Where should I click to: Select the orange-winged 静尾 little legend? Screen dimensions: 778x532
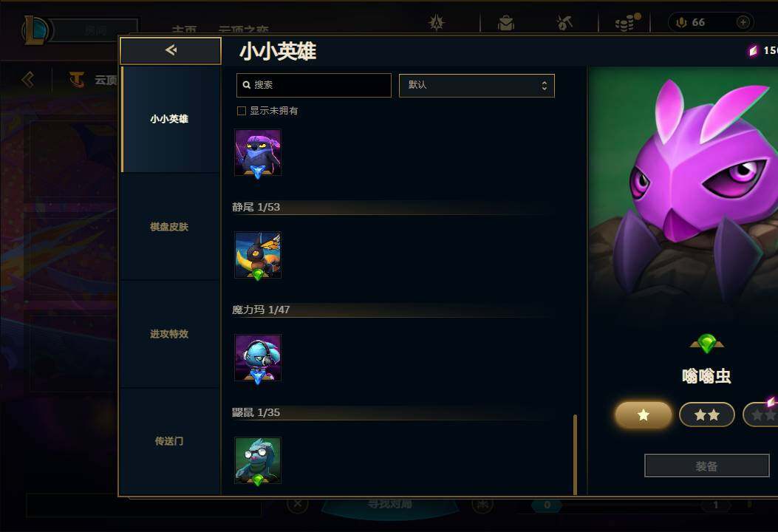pos(258,255)
